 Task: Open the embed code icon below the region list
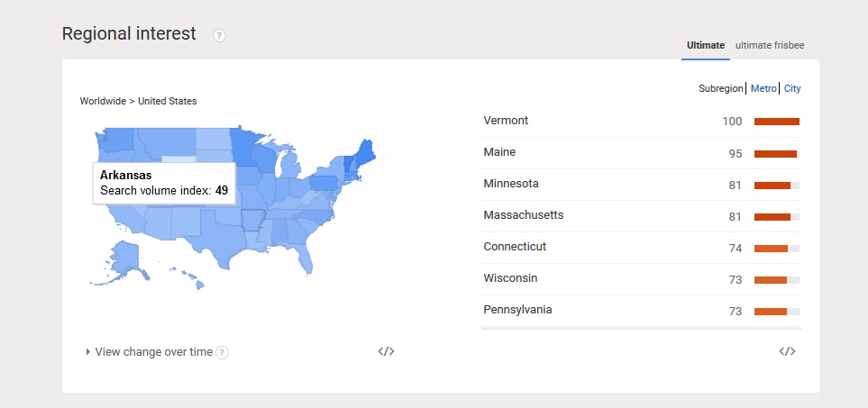coord(787,351)
